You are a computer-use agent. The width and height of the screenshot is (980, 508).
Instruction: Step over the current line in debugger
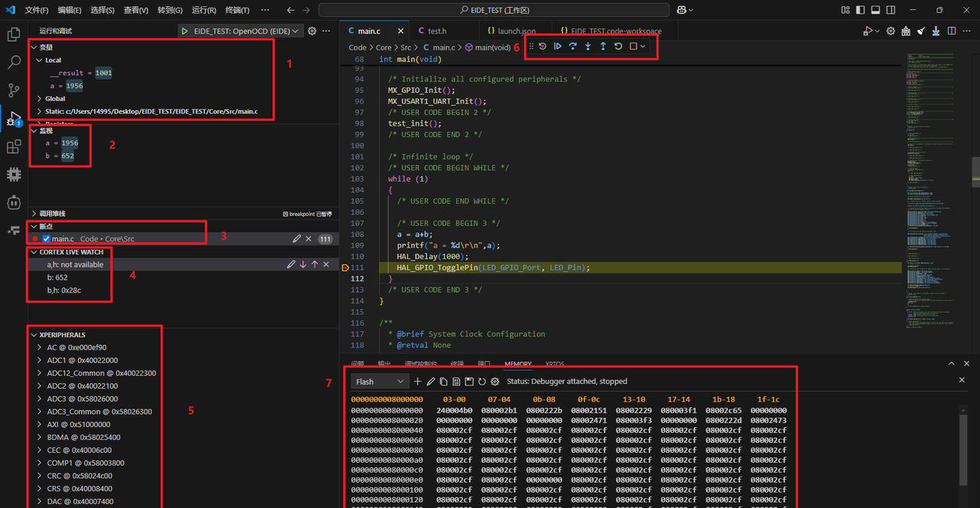tap(573, 46)
